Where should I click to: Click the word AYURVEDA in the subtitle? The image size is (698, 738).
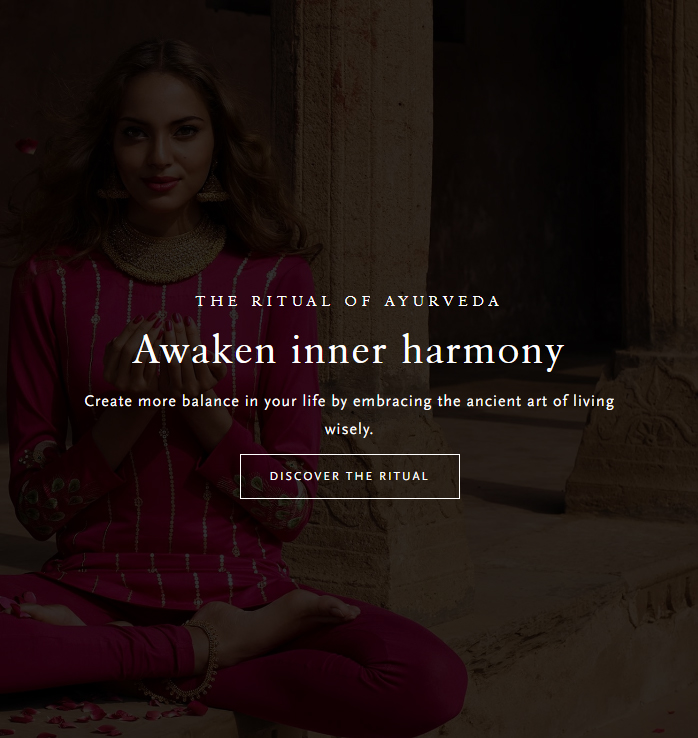pos(442,301)
